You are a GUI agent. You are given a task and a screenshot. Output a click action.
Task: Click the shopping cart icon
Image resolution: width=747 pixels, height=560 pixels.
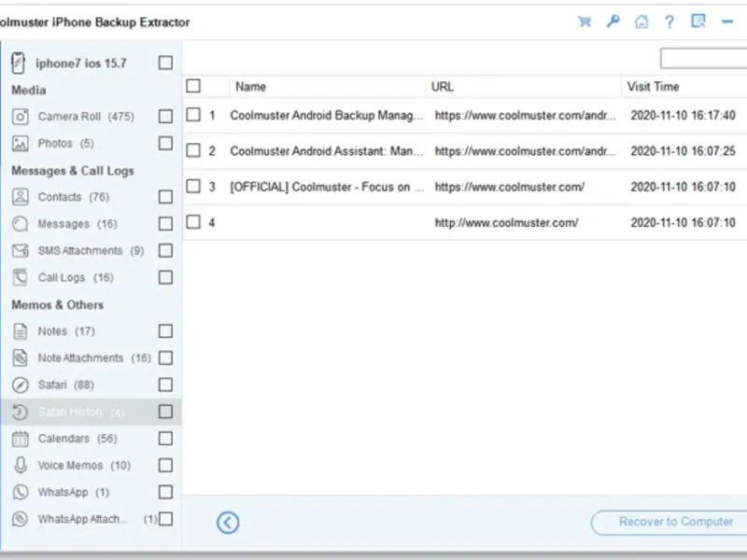coord(585,21)
